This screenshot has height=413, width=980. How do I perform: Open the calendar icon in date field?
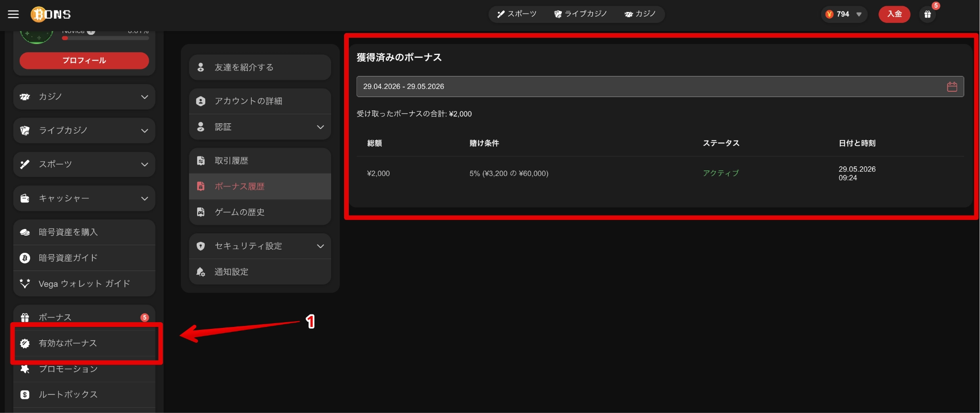[952, 87]
